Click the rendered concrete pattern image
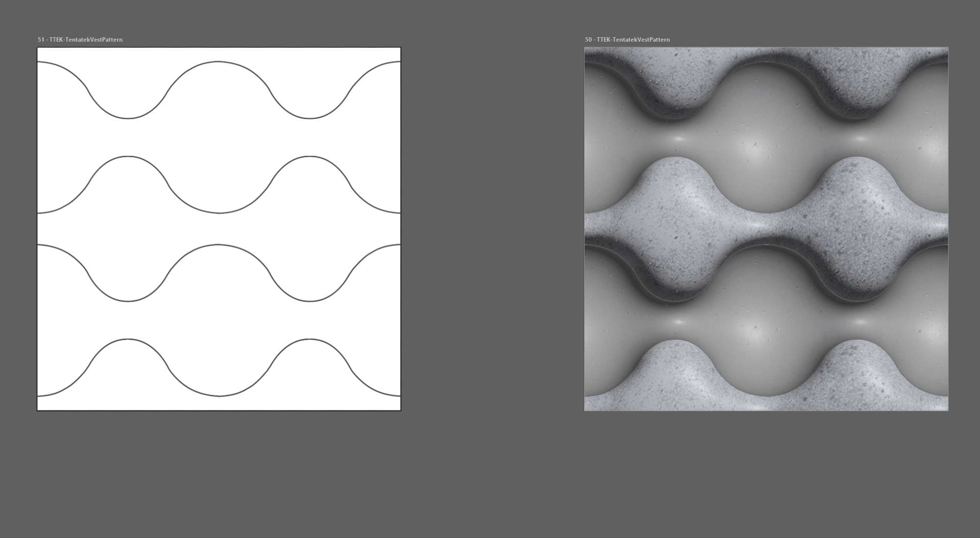Viewport: 980px width, 538px height. click(766, 229)
